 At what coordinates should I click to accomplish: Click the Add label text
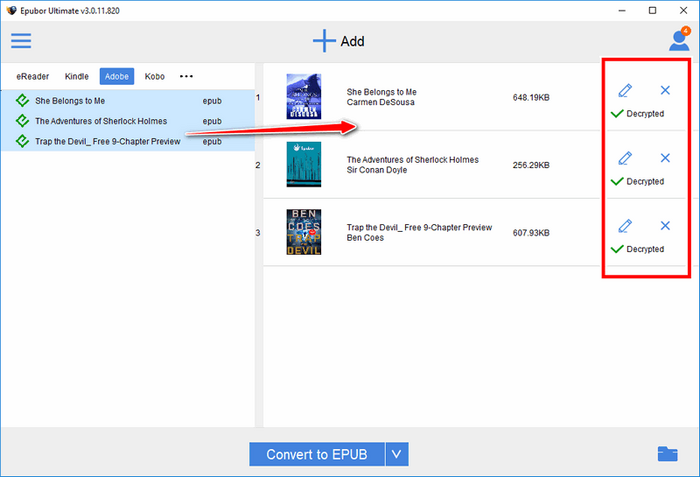[353, 42]
